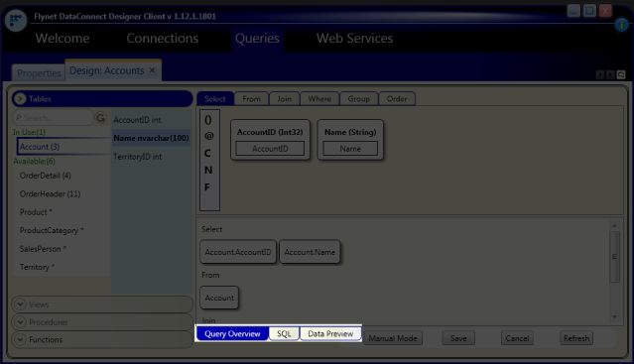Screen dimensions: 634x364
Task: Select the ProductCategory table
Action: [x=52, y=230]
